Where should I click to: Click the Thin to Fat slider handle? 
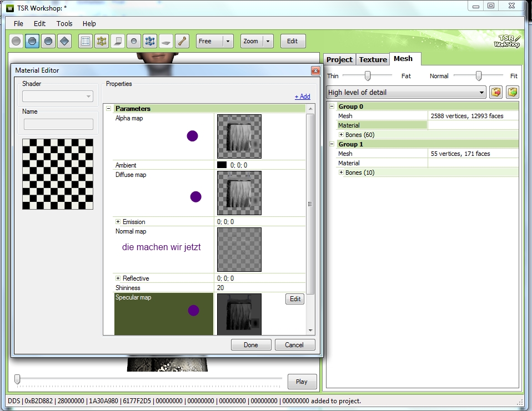(x=367, y=76)
